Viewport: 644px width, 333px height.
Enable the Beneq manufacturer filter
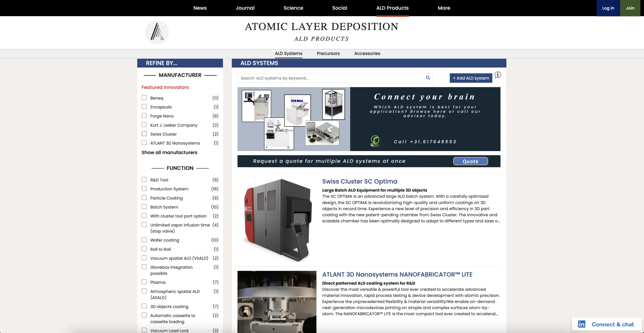(x=144, y=97)
